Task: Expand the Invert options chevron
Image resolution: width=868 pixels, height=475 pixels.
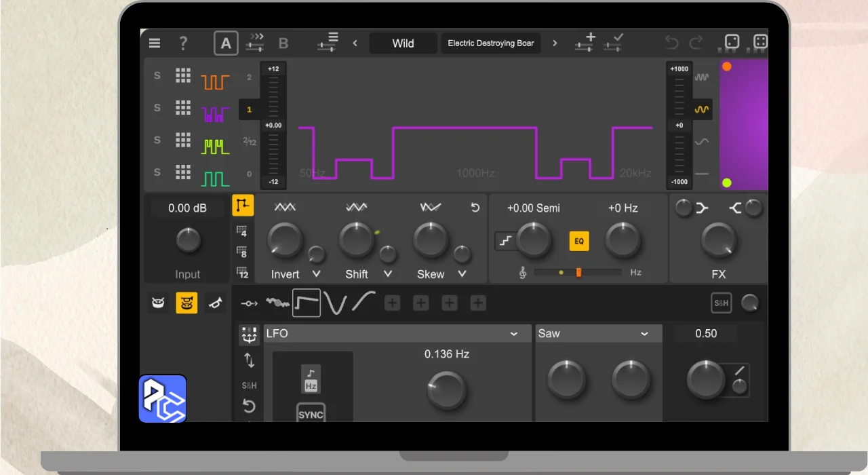Action: 316,274
